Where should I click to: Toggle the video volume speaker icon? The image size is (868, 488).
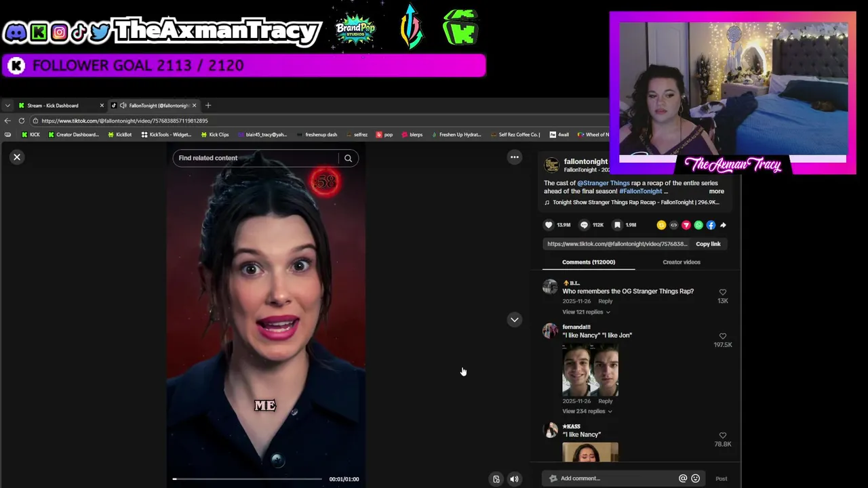515,479
